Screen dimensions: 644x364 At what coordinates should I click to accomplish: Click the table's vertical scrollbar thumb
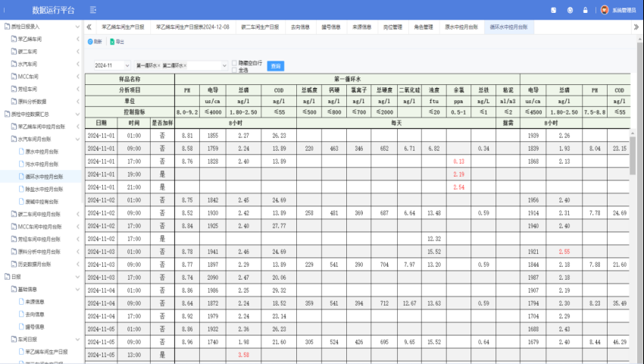pos(633,156)
